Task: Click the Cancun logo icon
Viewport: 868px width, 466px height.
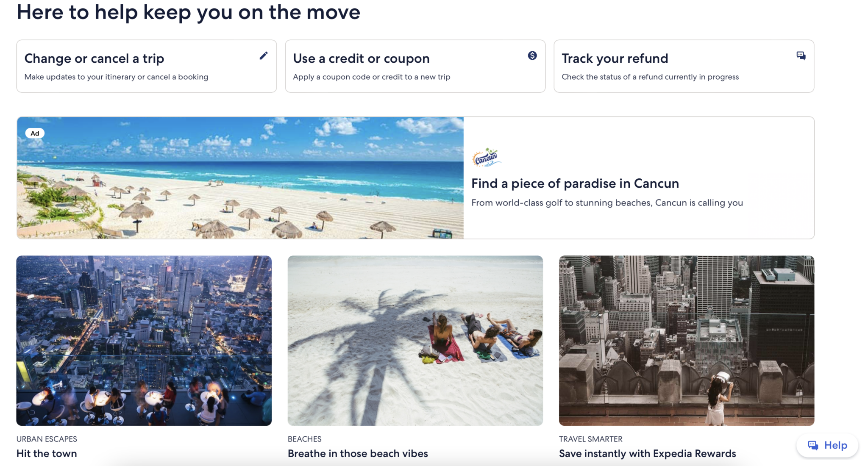Action: (x=486, y=158)
